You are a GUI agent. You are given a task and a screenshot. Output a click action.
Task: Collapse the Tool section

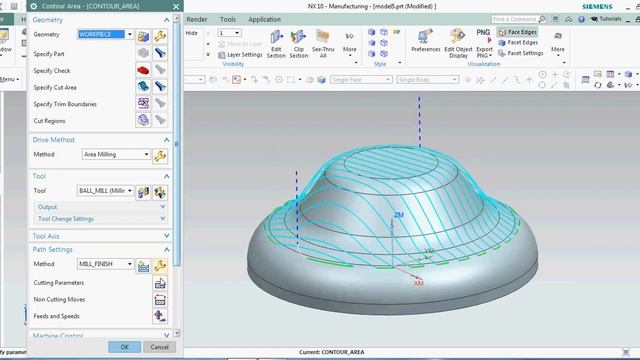(167, 176)
